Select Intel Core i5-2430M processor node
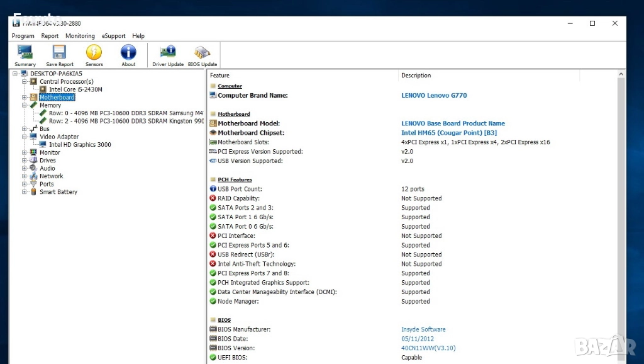Viewport: 644px width, 364px height. (75, 89)
